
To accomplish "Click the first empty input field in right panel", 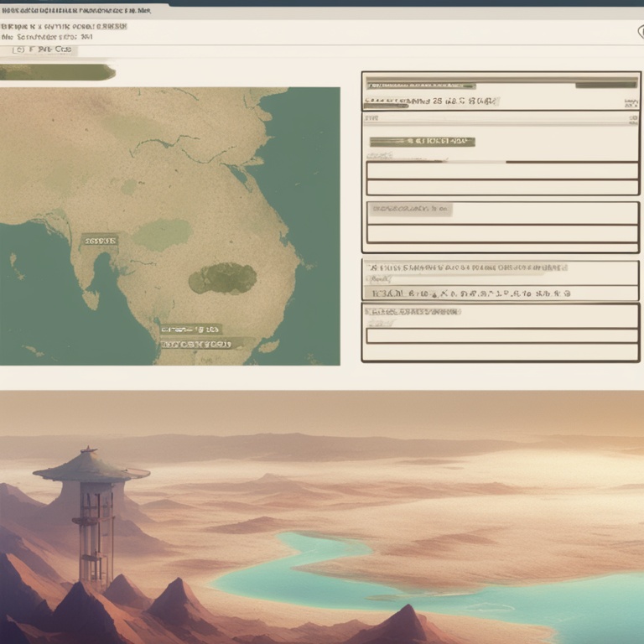I will point(501,171).
